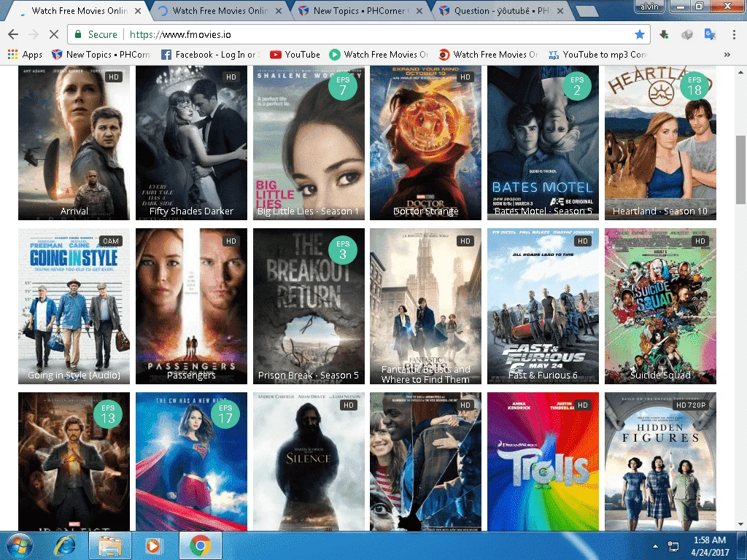Click the Secure padlock site info

(96, 34)
